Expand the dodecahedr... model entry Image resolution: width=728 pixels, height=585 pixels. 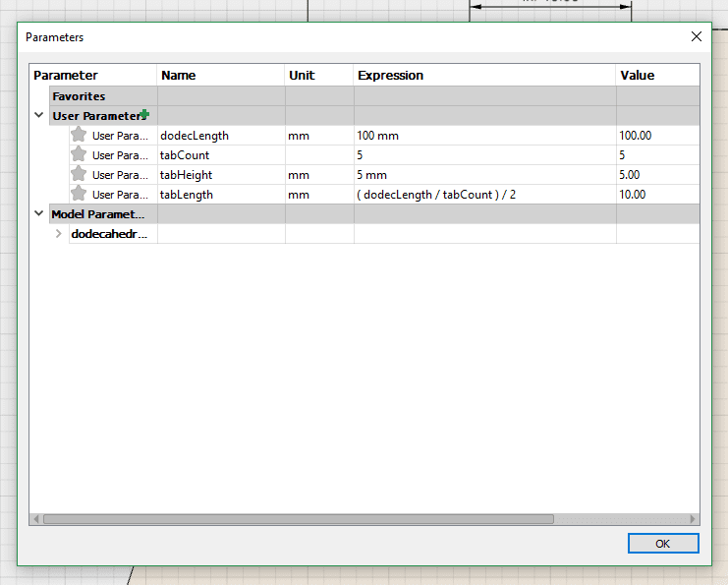click(x=59, y=233)
